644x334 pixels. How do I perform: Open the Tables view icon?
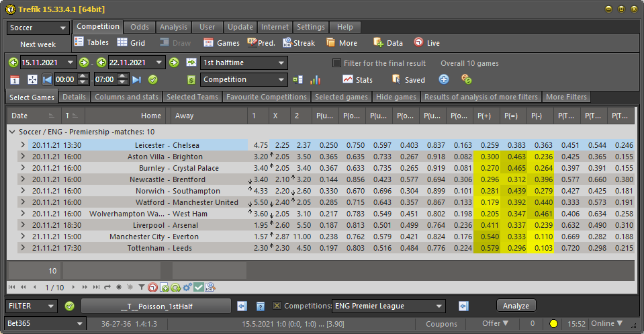79,42
